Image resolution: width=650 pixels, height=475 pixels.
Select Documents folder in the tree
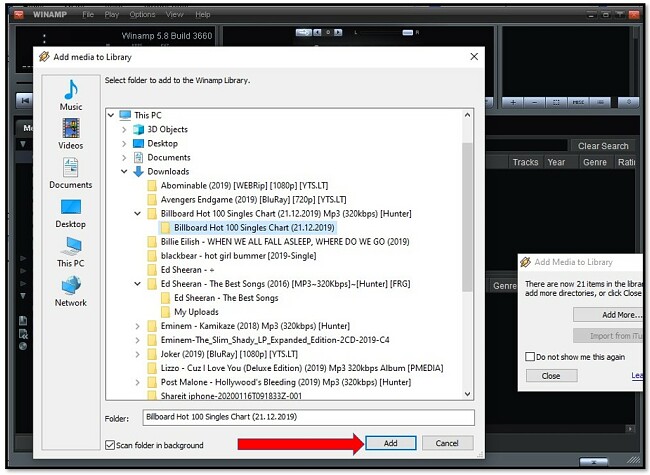click(x=169, y=158)
